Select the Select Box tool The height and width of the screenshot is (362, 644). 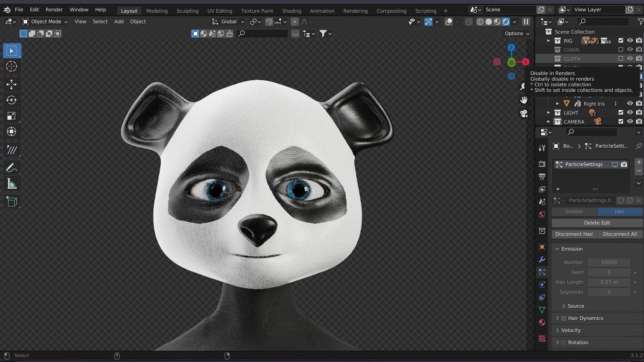point(12,51)
